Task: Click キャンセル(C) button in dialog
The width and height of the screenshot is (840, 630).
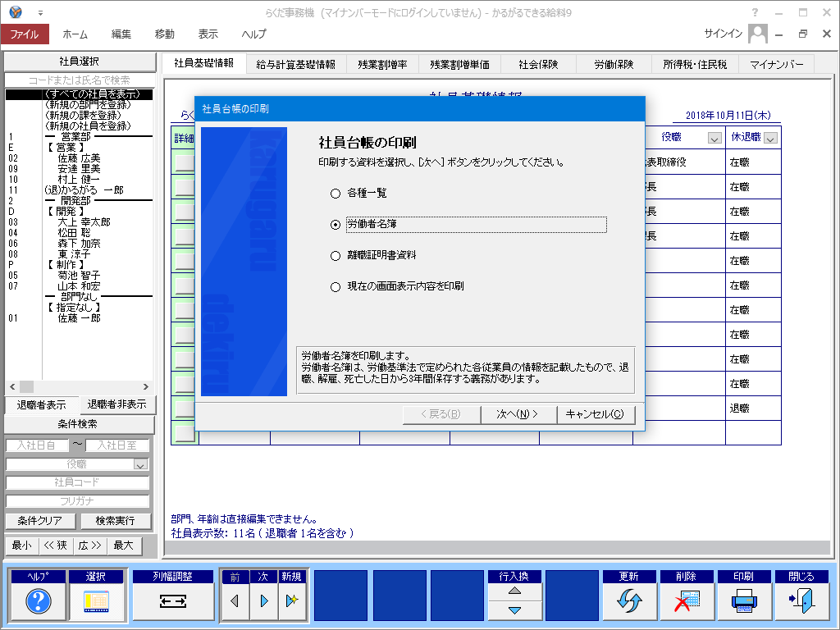Action: (596, 414)
